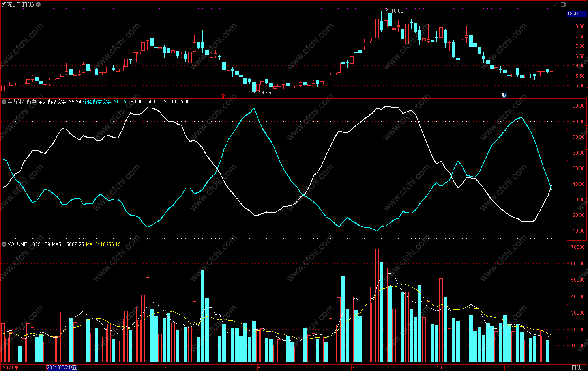Click the current price tag 18.46
Screen dimensions: 588x371
click(x=577, y=14)
